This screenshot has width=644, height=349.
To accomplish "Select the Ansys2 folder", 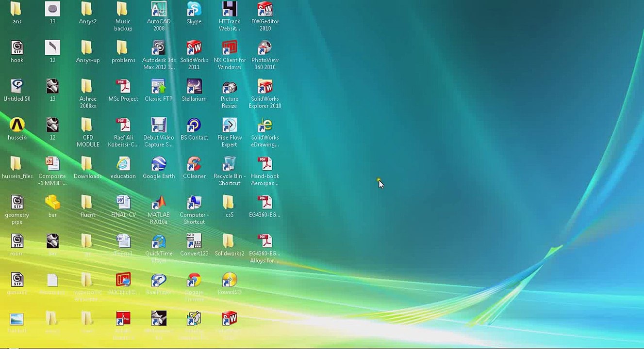I will [88, 10].
